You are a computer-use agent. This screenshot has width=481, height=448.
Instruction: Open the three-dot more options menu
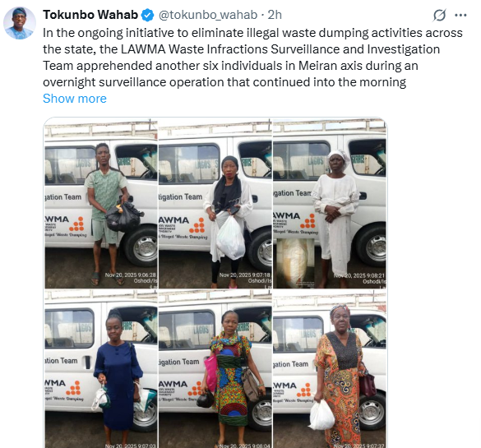tap(460, 15)
